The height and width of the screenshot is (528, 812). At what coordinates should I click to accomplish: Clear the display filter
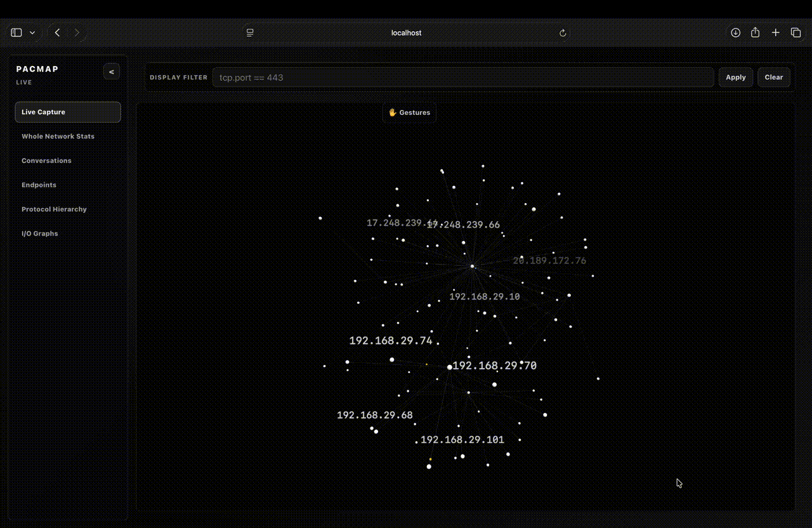774,77
